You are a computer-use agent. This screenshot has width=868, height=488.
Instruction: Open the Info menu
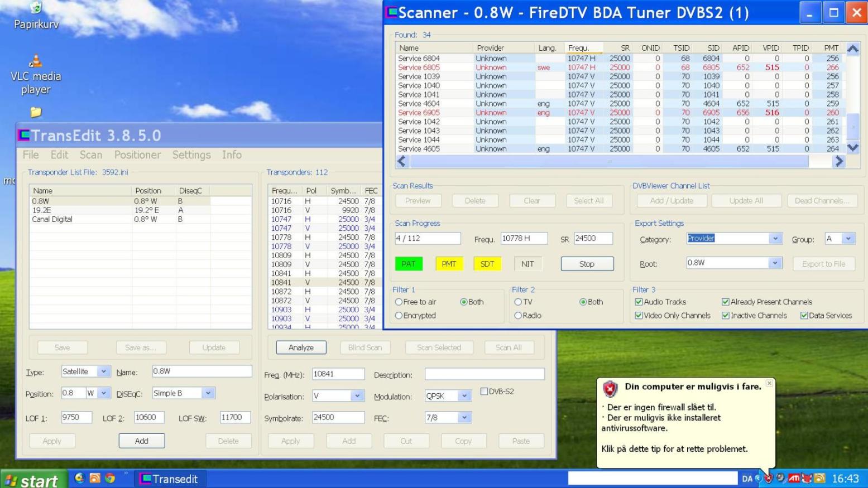232,154
